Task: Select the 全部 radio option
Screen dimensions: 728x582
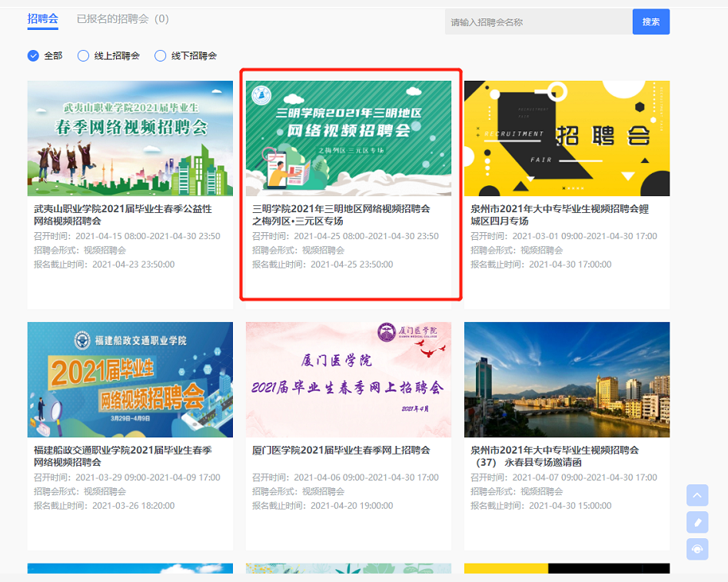Action: [x=33, y=55]
